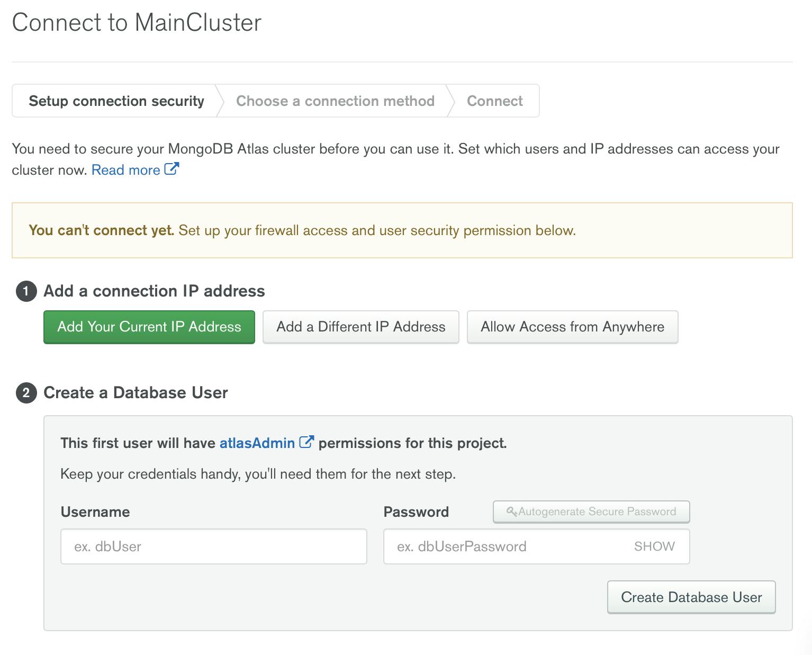Open the Setup connection security step
This screenshot has height=655, width=812.
[x=116, y=101]
